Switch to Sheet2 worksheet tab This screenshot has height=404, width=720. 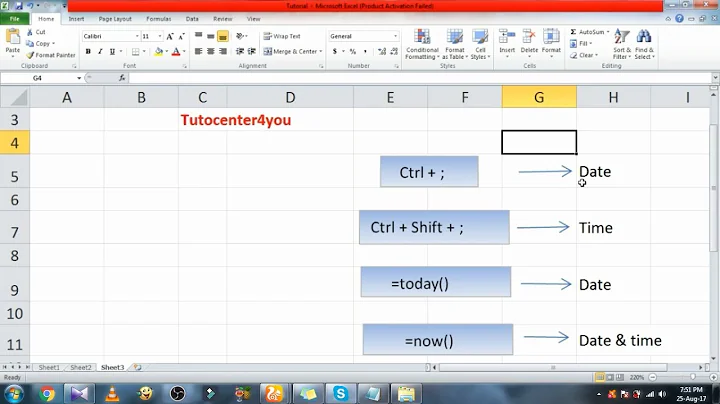[x=81, y=367]
